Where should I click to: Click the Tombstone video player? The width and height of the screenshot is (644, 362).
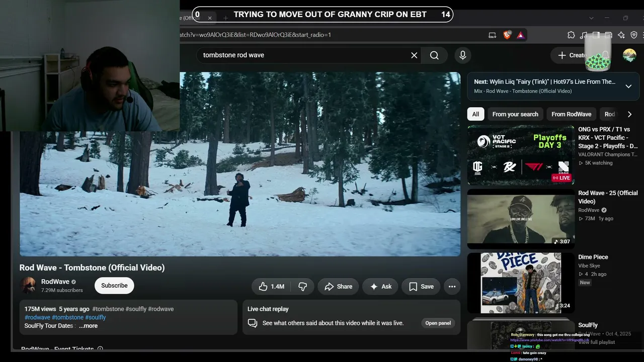(x=240, y=164)
